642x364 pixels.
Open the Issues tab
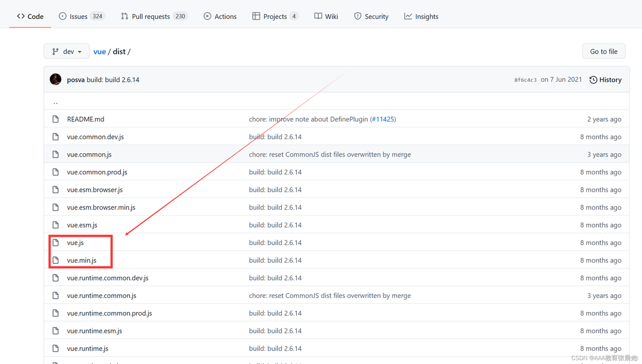[82, 16]
